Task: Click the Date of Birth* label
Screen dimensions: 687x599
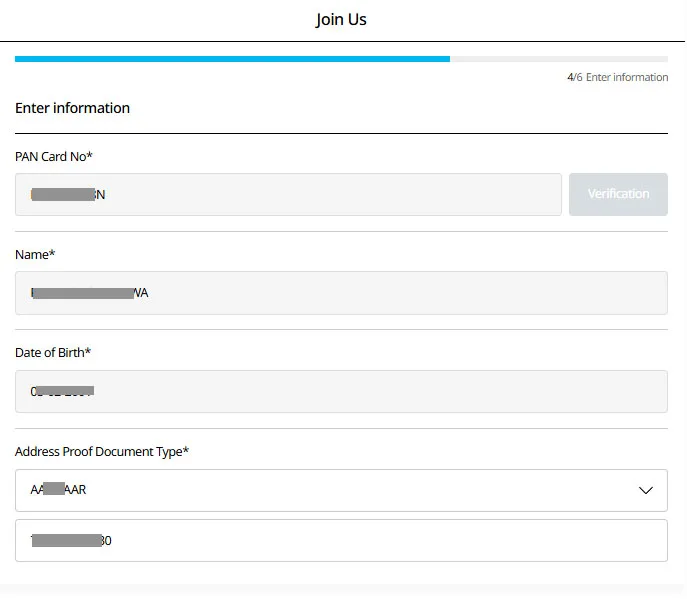Action: (x=53, y=352)
